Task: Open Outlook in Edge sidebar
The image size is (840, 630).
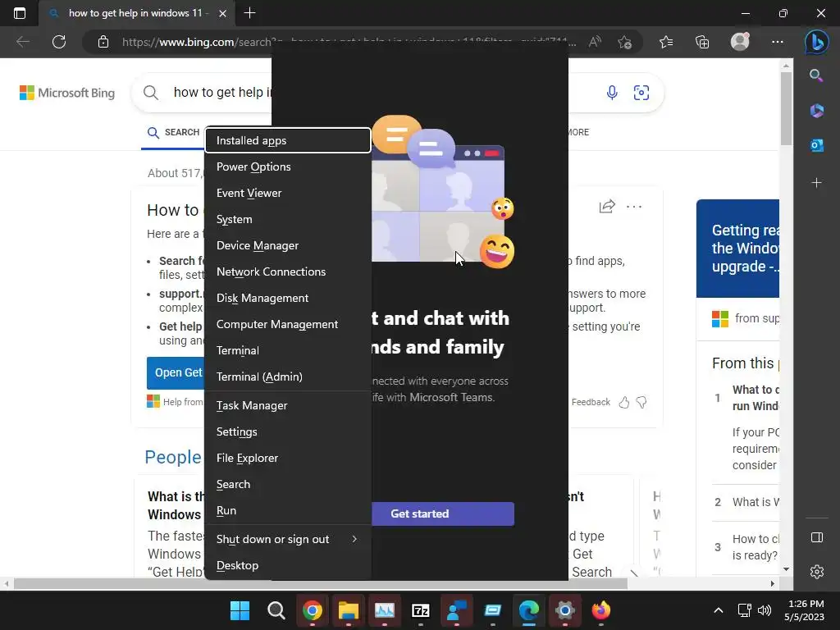Action: pos(816,145)
